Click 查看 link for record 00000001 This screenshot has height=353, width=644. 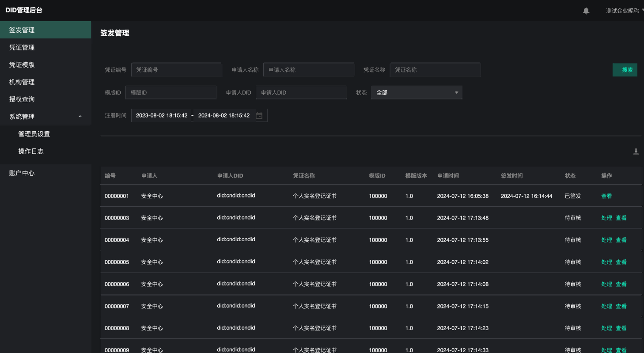pos(606,196)
